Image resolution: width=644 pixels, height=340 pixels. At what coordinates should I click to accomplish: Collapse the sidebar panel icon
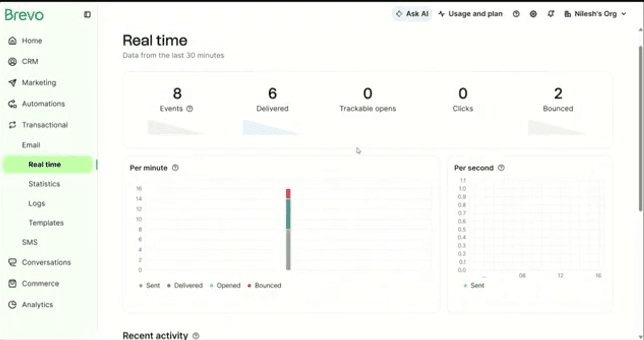pos(87,15)
